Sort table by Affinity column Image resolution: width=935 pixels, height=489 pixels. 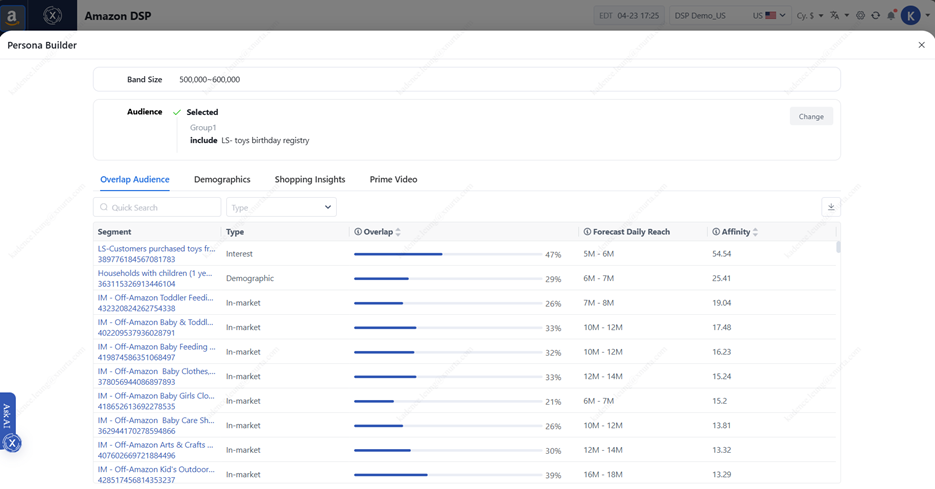pos(755,232)
